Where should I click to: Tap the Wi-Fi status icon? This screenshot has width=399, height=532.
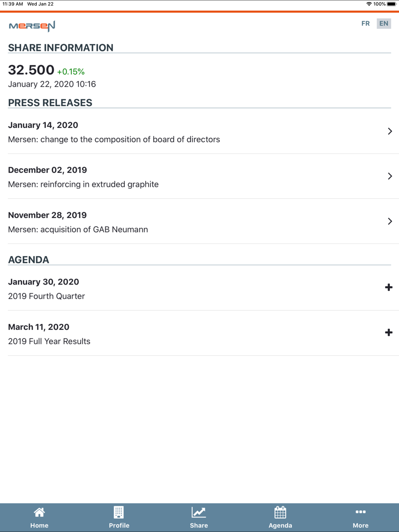(369, 4)
